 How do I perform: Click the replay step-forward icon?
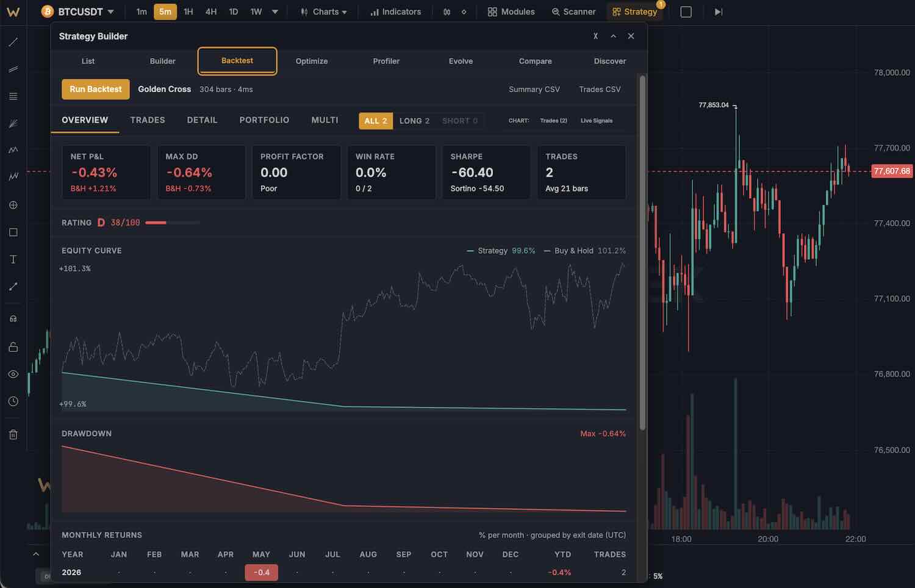[719, 12]
